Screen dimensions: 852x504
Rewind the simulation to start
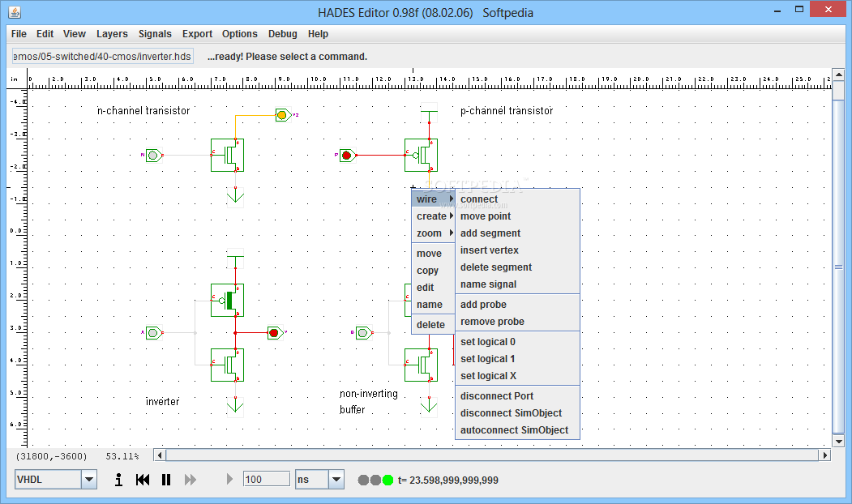pos(143,480)
